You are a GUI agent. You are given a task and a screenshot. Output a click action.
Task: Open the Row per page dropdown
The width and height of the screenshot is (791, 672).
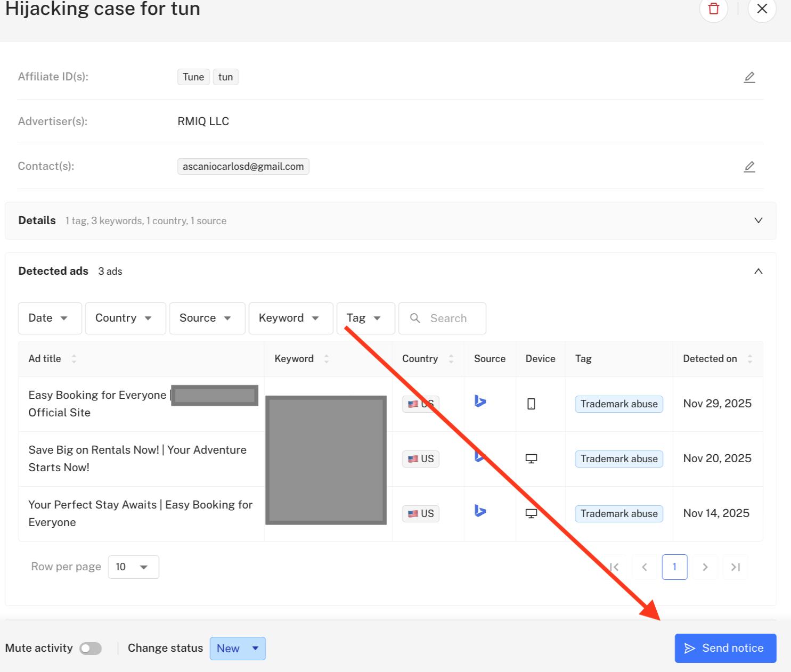click(133, 567)
